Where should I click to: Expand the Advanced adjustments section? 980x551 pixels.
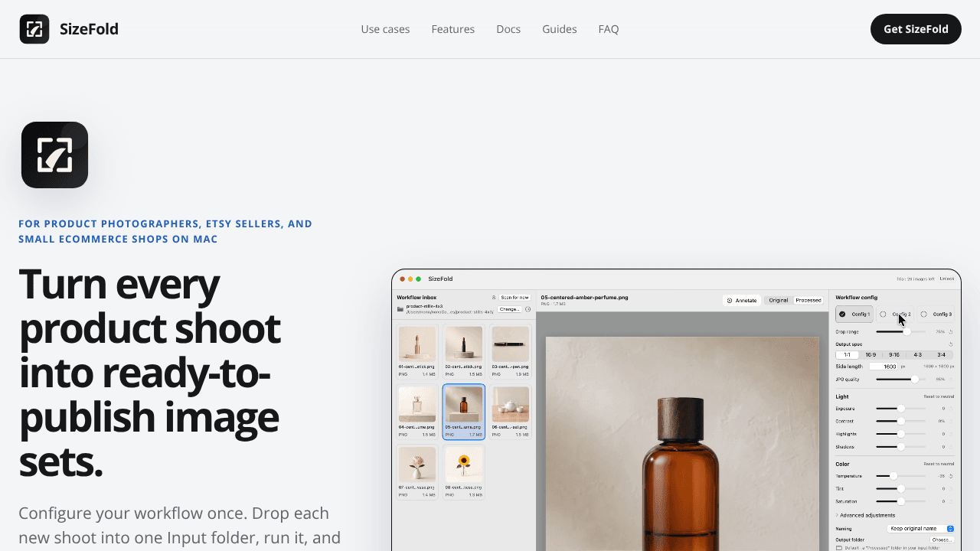tap(865, 515)
